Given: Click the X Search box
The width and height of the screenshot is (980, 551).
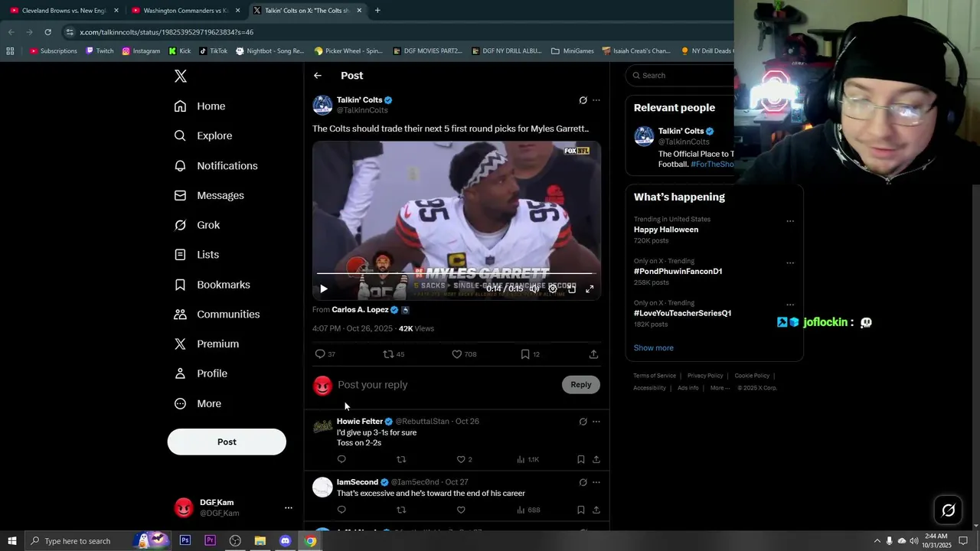Looking at the screenshot, I should (x=680, y=75).
